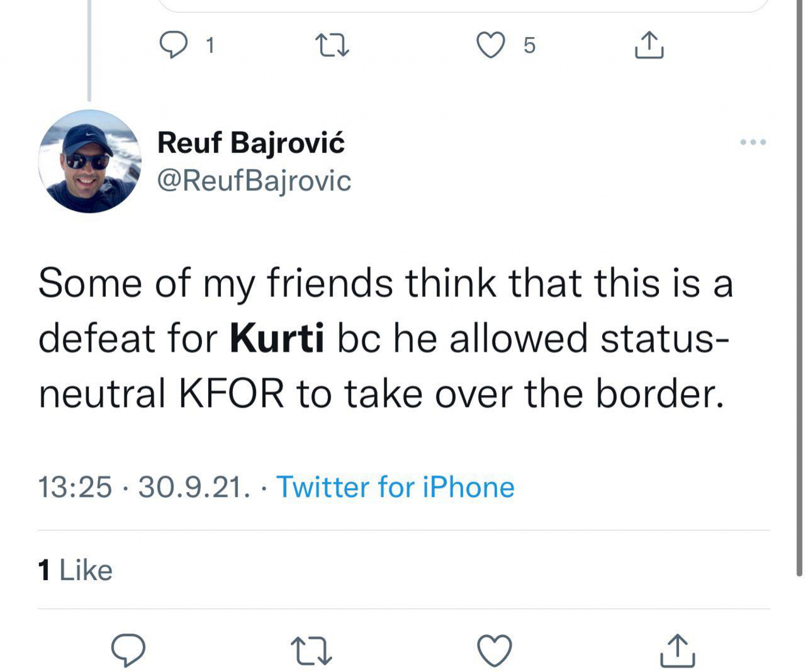The width and height of the screenshot is (808, 672).
Task: Retweet the KFOR border tweet
Action: coord(311,650)
